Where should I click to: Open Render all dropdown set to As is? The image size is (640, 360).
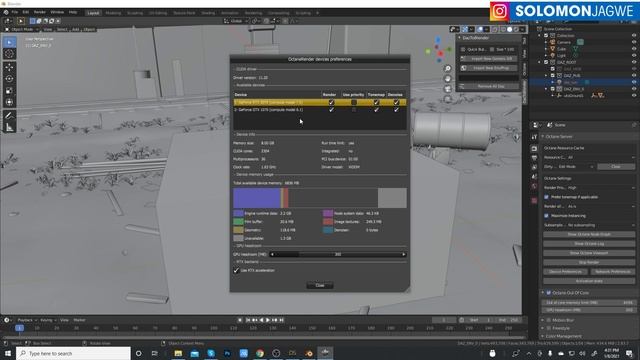602,207
